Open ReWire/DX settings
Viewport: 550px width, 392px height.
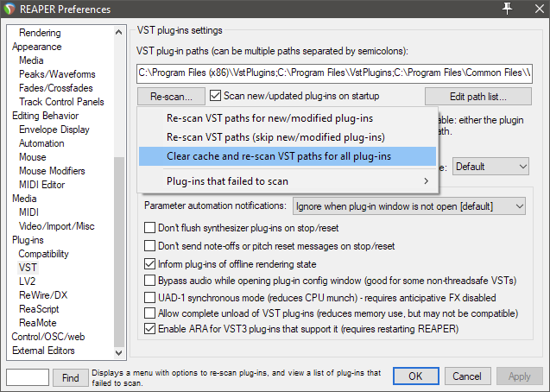point(43,295)
